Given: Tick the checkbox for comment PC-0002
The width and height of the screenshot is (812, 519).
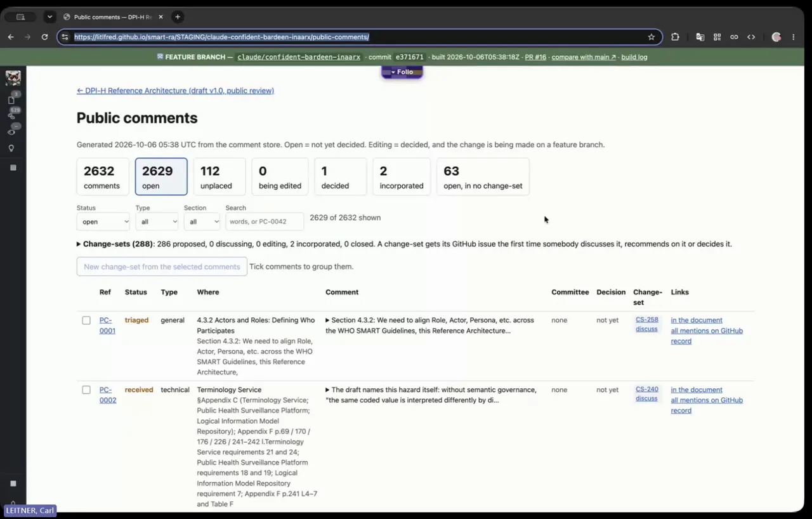Looking at the screenshot, I should (x=86, y=390).
